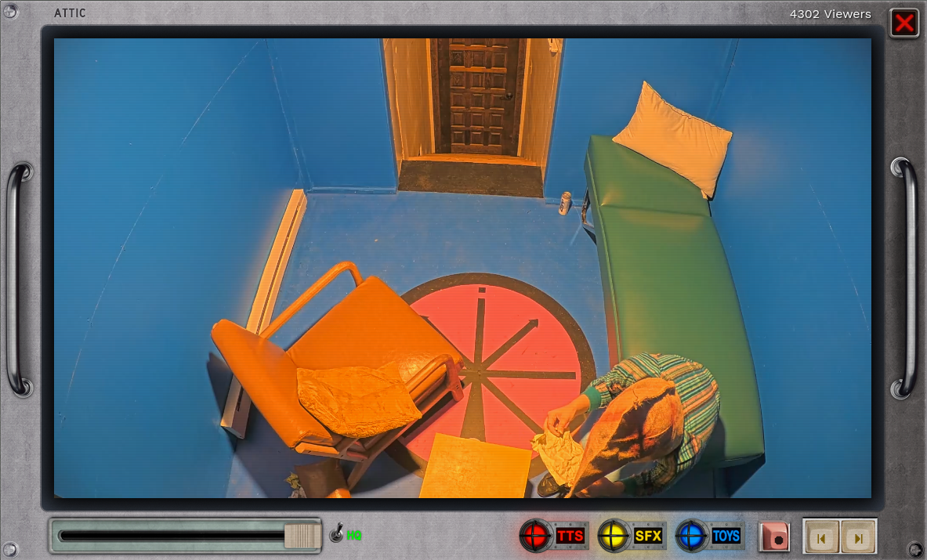
Task: Click the left metal panel handle
Action: tap(18, 280)
